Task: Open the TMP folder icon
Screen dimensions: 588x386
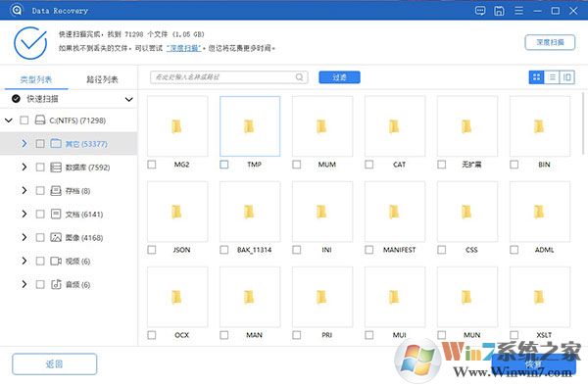Action: (x=249, y=126)
